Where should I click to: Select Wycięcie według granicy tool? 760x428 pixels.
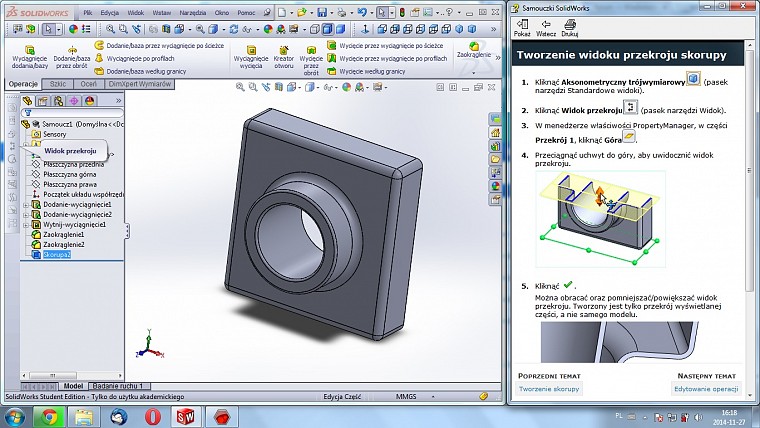tap(366, 71)
